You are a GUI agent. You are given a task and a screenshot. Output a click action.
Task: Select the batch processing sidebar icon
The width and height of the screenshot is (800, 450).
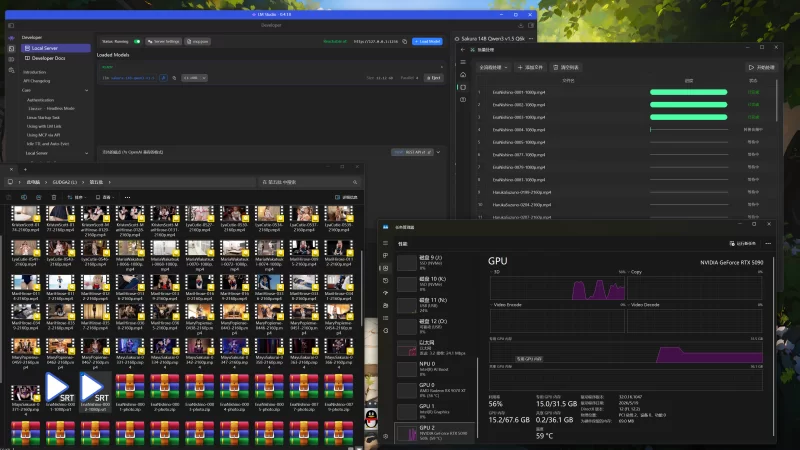click(x=463, y=87)
